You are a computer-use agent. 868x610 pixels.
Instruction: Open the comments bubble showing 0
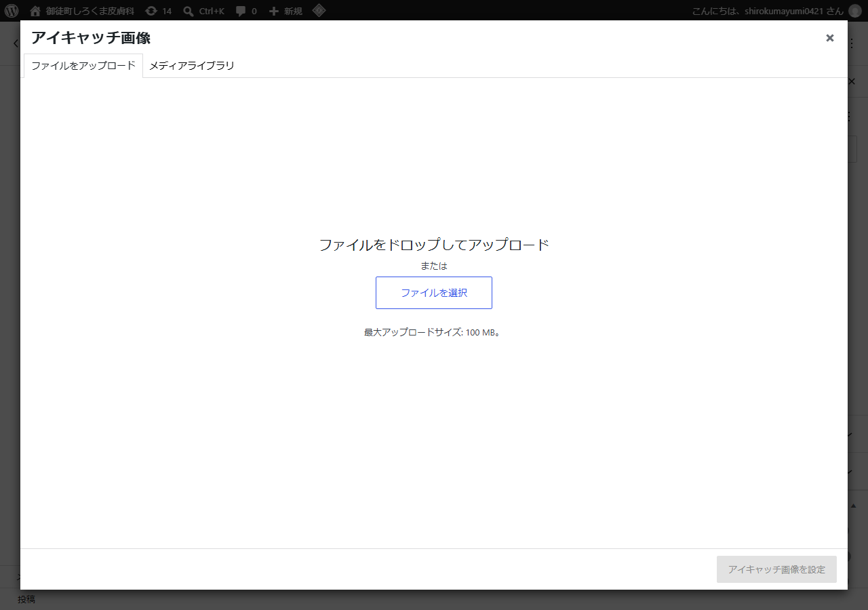click(x=246, y=11)
